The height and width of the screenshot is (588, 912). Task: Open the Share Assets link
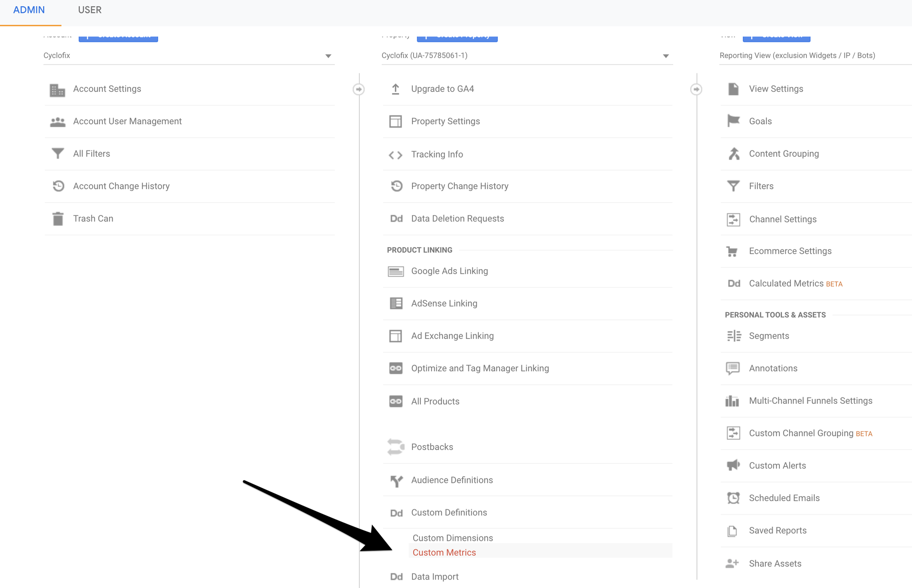[x=775, y=564]
